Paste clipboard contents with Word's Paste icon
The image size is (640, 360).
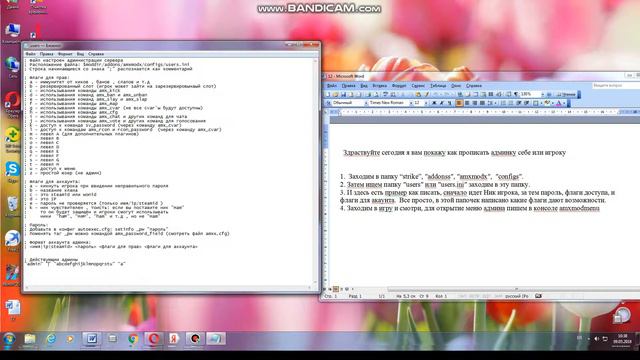[x=418, y=94]
